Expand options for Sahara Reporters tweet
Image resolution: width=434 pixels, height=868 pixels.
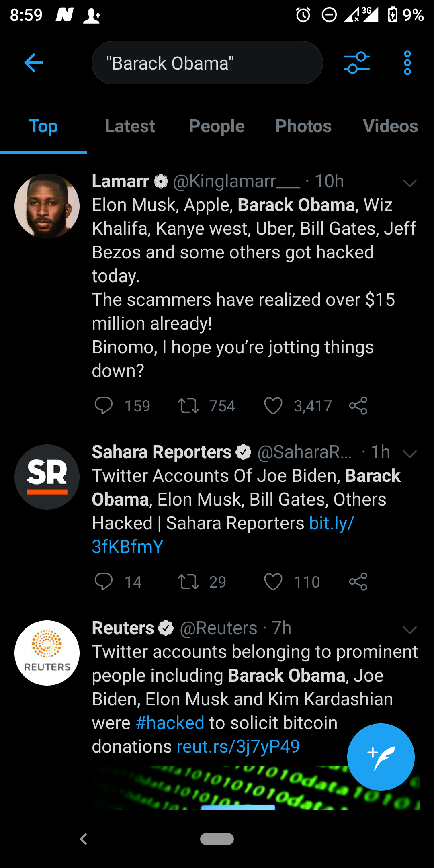point(409,454)
